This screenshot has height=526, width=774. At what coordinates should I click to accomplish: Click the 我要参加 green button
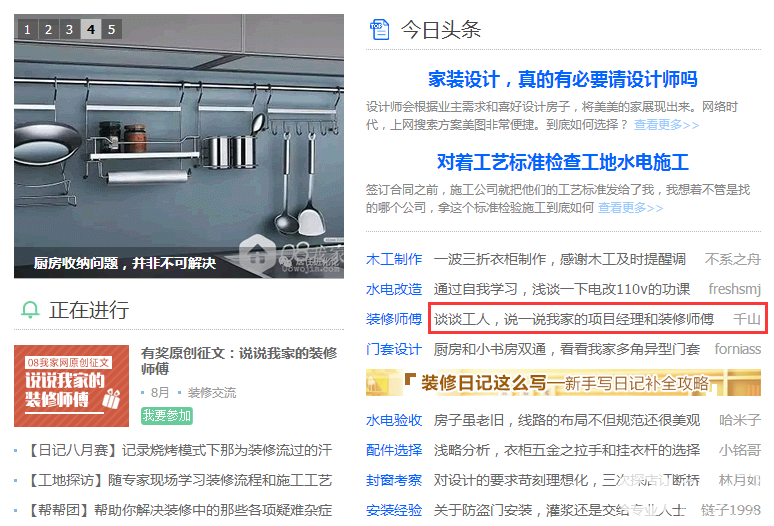click(167, 415)
